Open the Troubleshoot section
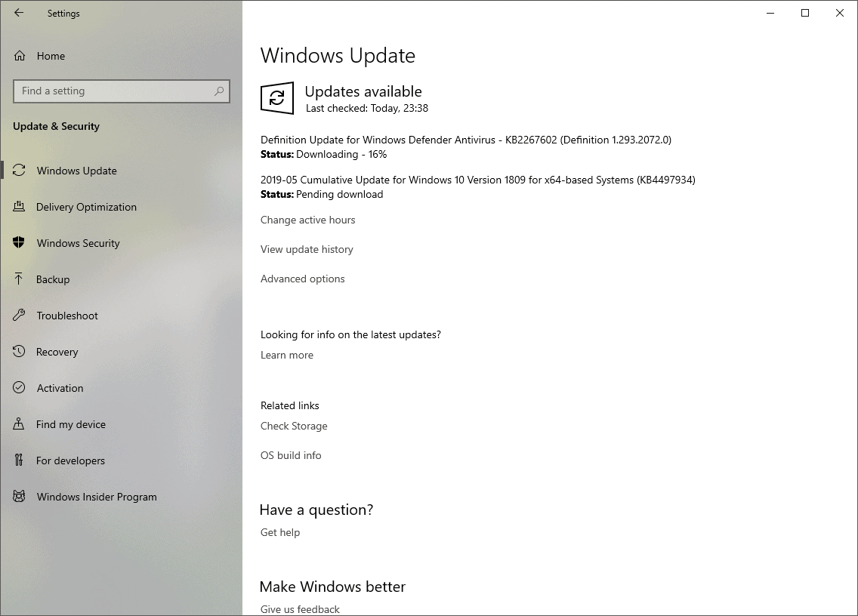This screenshot has height=616, width=858. tap(121, 316)
